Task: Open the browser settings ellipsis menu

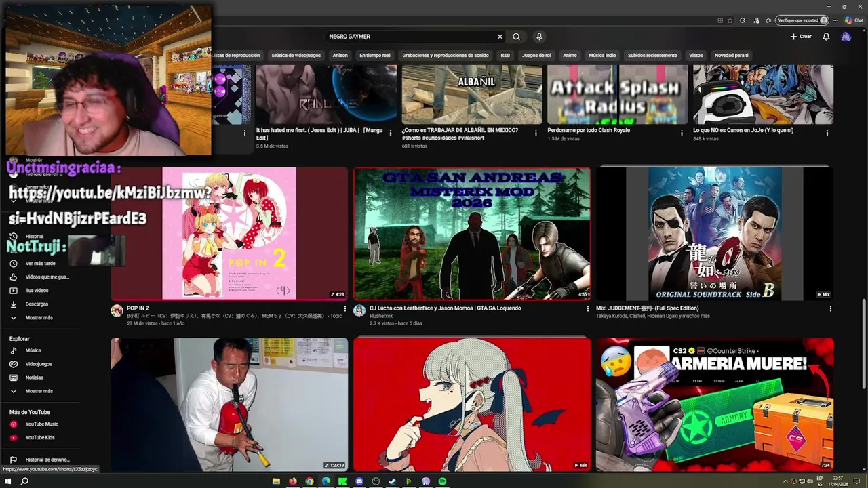Action: [837, 20]
